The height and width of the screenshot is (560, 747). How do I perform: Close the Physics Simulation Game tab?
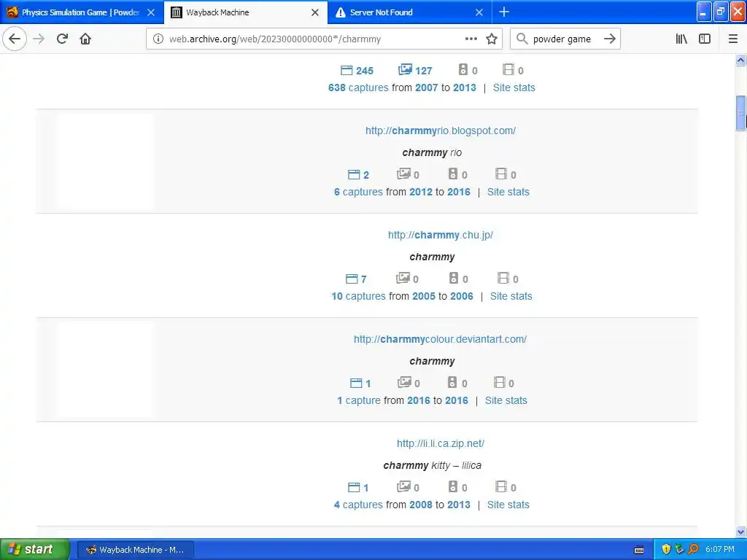[151, 12]
